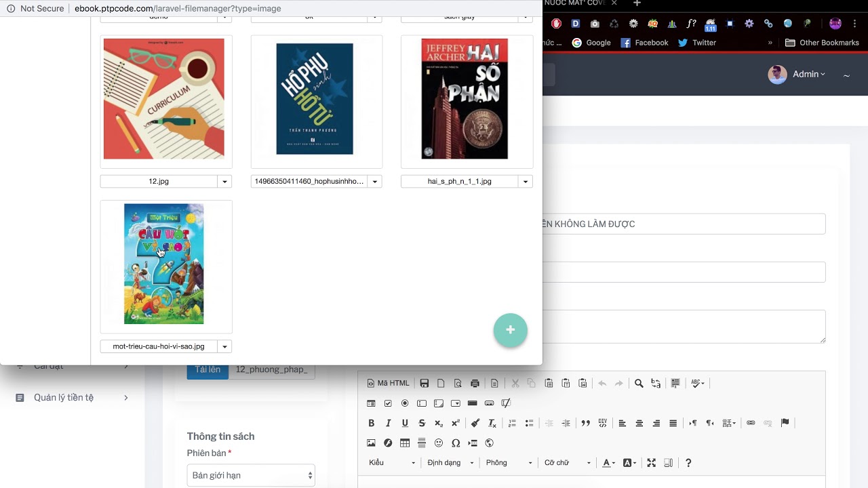The image size is (868, 488).
Task: Click the Insert Image icon in editor
Action: 371,443
